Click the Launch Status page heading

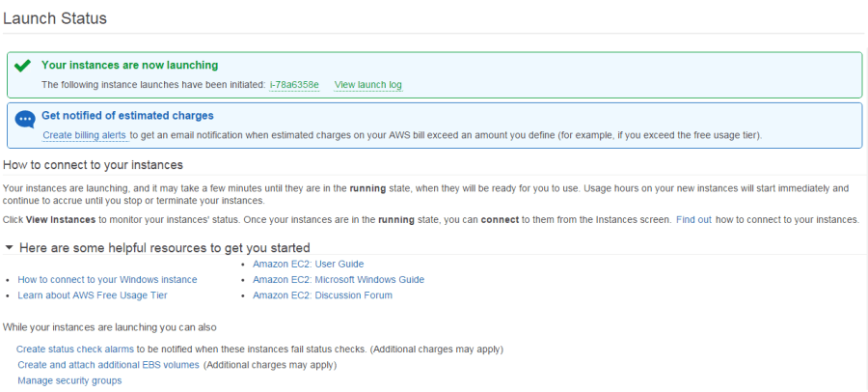(x=55, y=18)
